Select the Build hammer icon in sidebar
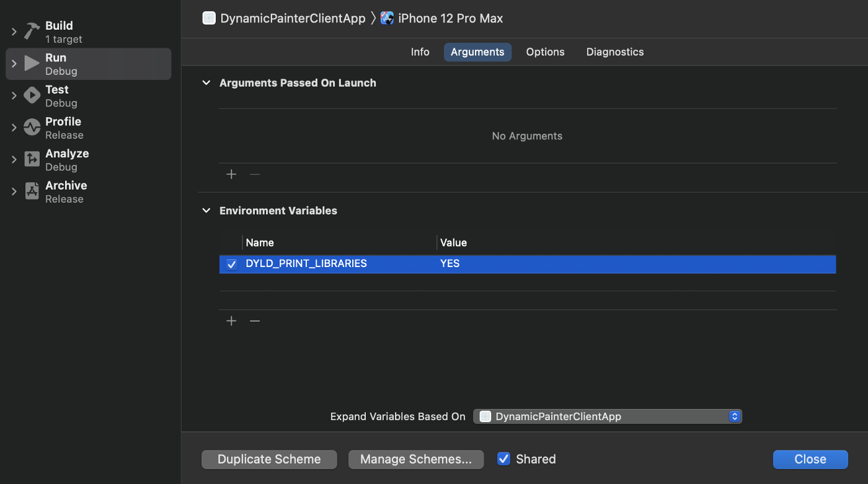The width and height of the screenshot is (868, 484). pos(30,30)
